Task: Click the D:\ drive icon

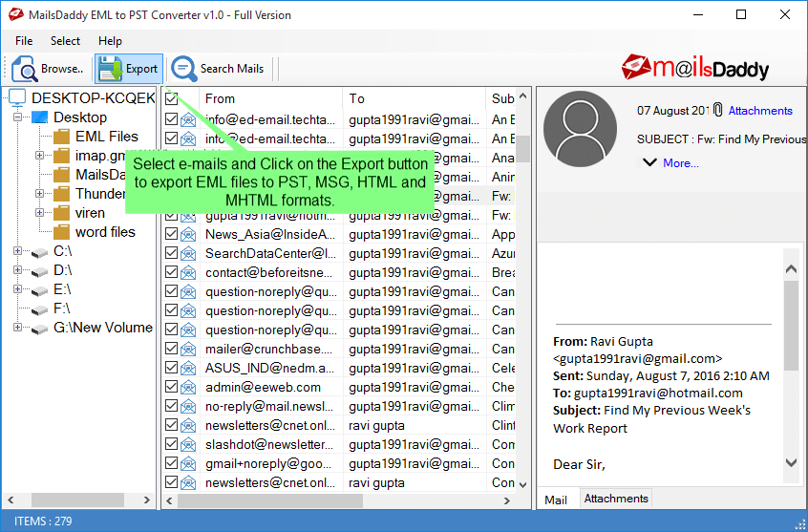Action: pyautogui.click(x=40, y=271)
